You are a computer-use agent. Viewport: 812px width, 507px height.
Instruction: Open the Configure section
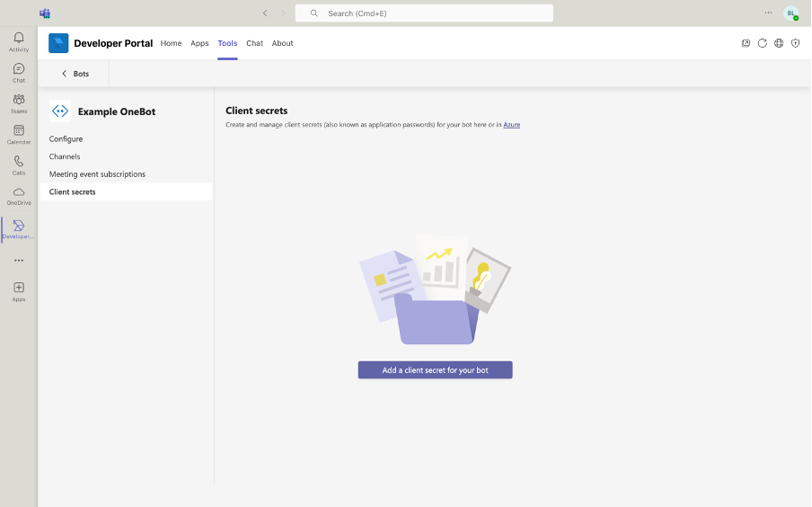126,139
